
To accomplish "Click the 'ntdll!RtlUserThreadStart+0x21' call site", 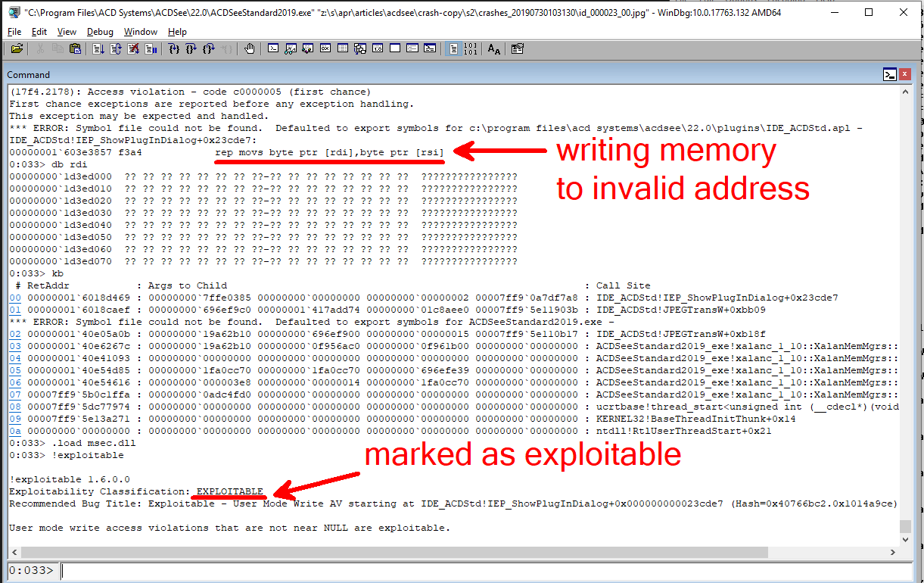I will (684, 432).
